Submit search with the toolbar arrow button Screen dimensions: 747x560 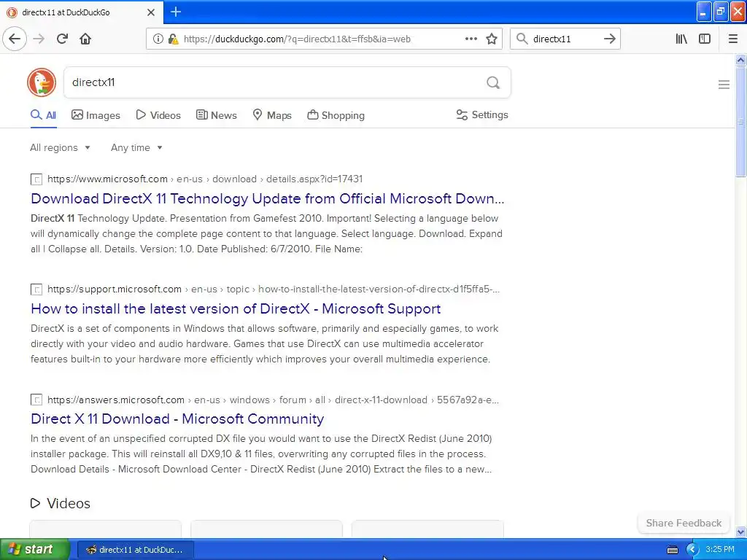point(609,39)
